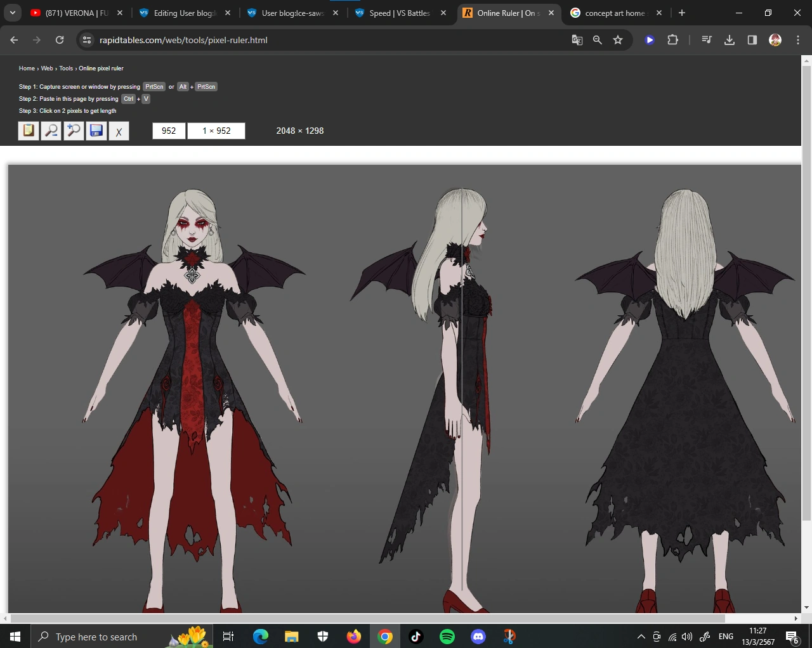
Task: Switch to the Speed | VS Battles tab
Action: tap(399, 13)
